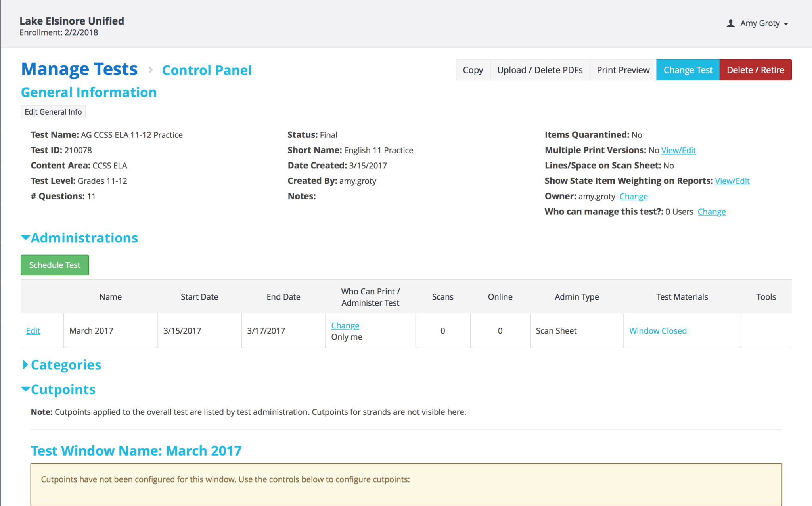Click Edit General Info
Screen dimensions: 812x506
[53, 112]
